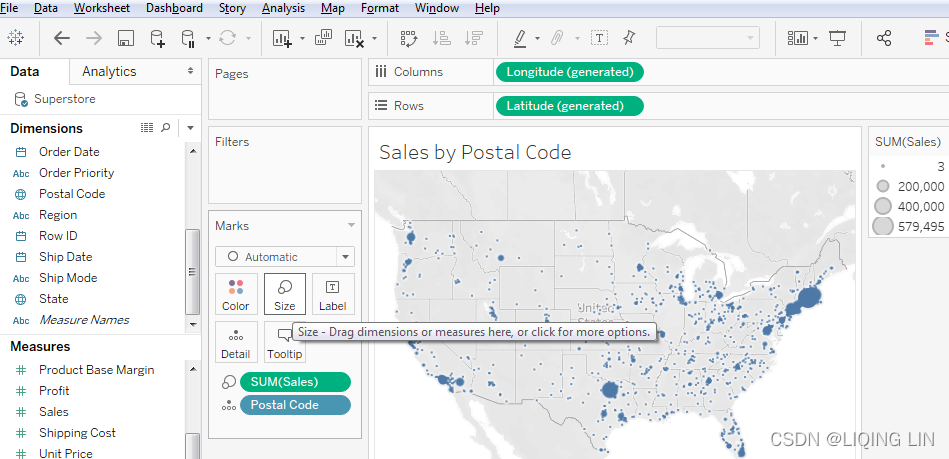The height and width of the screenshot is (459, 949).
Task: Switch to the Analytics tab
Action: point(110,71)
